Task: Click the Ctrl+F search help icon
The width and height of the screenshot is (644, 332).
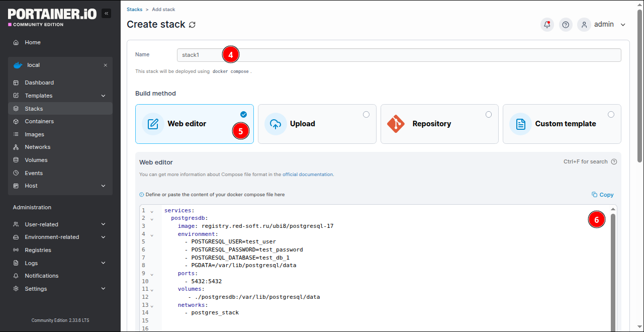Action: (614, 162)
